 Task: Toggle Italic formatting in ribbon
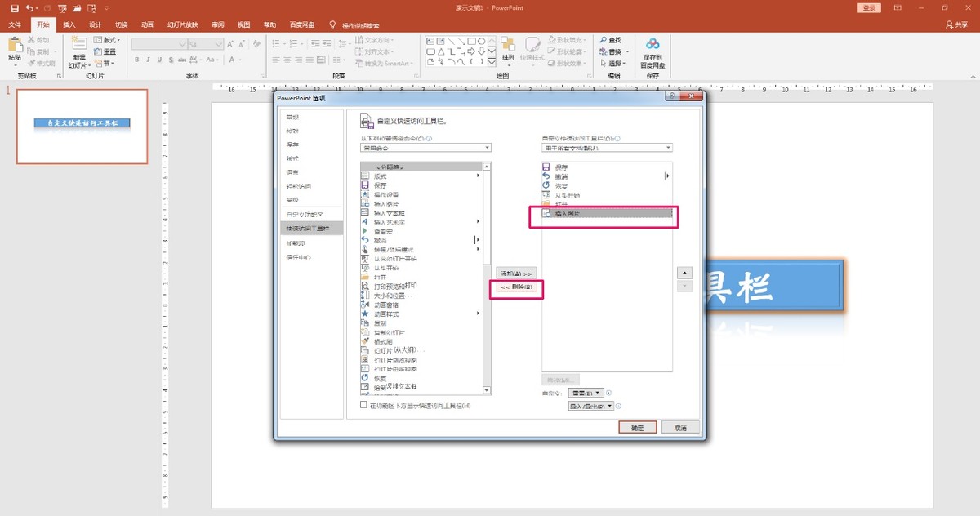(x=148, y=60)
